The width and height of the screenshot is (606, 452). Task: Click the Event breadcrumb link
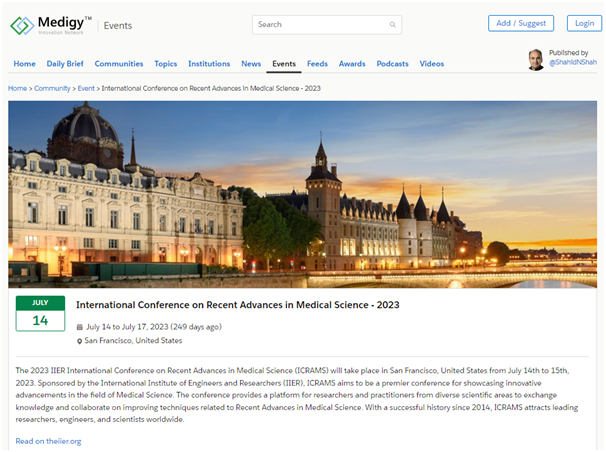(86, 88)
